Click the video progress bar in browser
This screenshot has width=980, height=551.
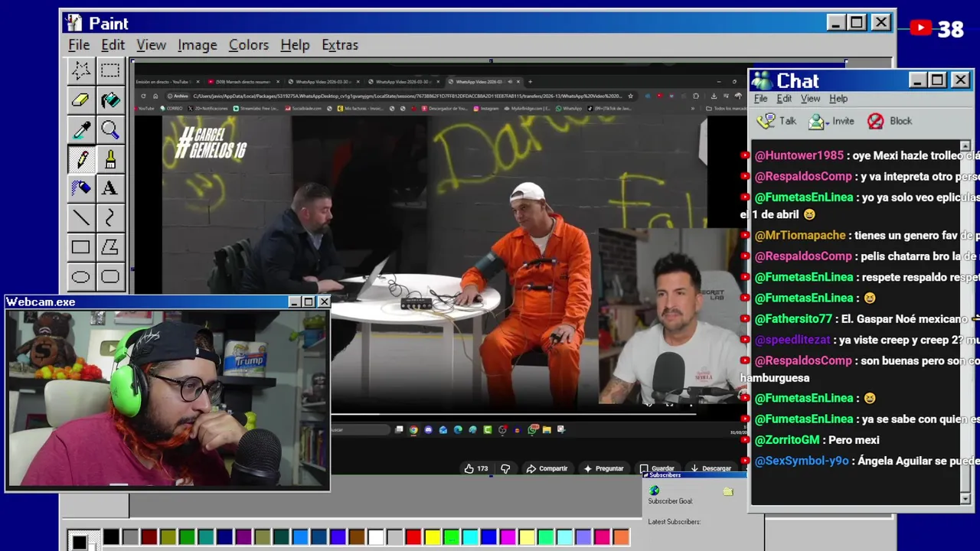coord(513,414)
